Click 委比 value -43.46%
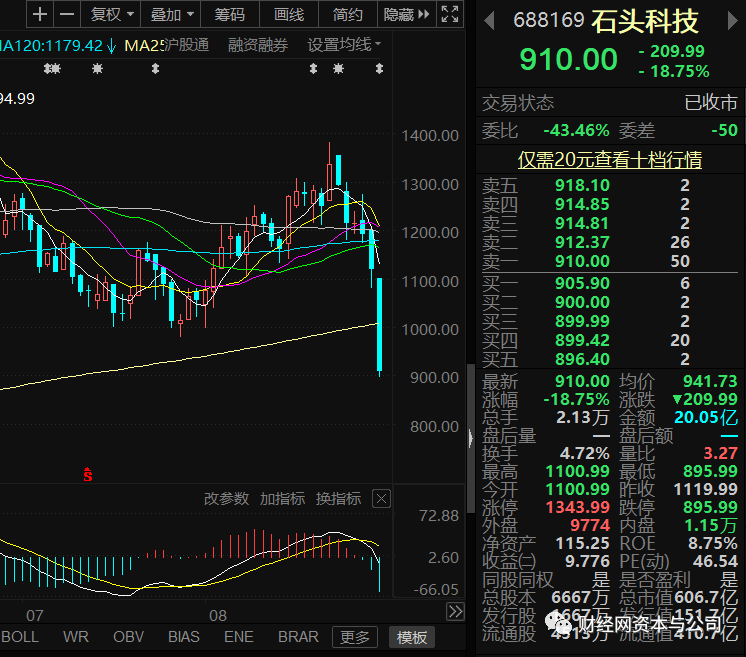This screenshot has width=746, height=657. pyautogui.click(x=576, y=130)
